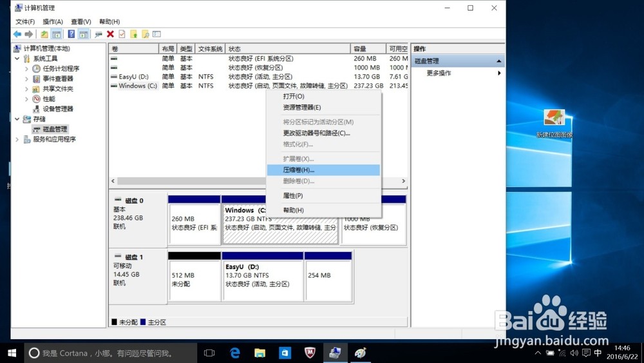Select the 512 MB 未分配 partition block
Screen dimensions: 644x363
point(194,276)
